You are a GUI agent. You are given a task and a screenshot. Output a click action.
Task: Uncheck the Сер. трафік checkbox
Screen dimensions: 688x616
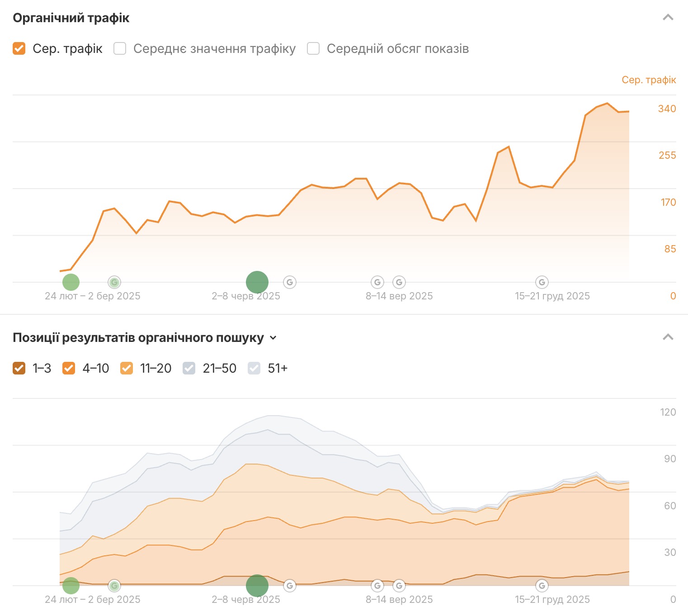[x=19, y=48]
